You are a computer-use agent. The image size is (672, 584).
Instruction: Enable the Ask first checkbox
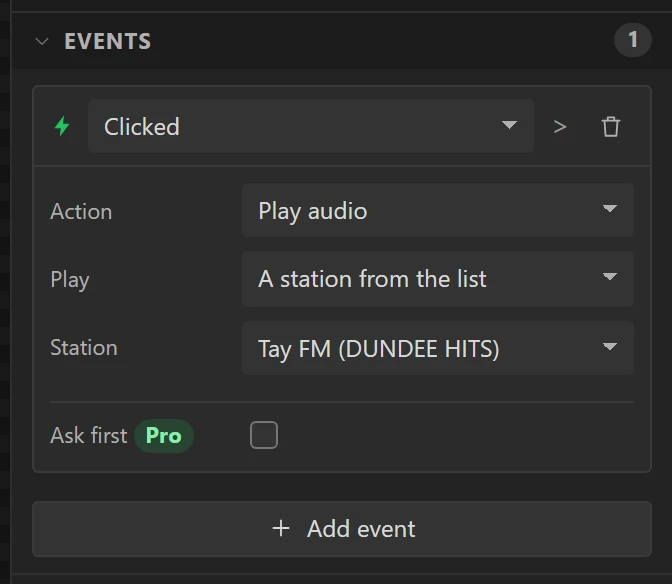click(x=264, y=435)
